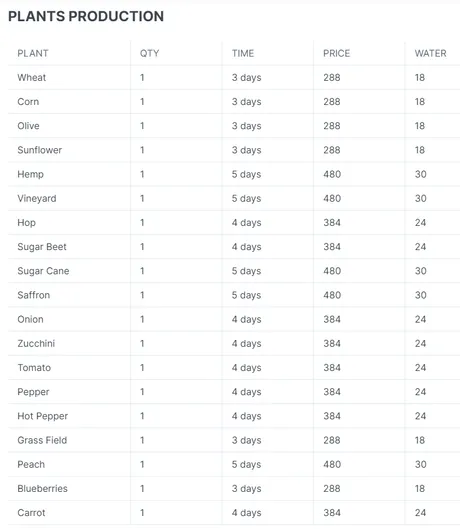Viewport: 460px width, 529px height.
Task: Click the Zucchini plant name
Action: (36, 343)
